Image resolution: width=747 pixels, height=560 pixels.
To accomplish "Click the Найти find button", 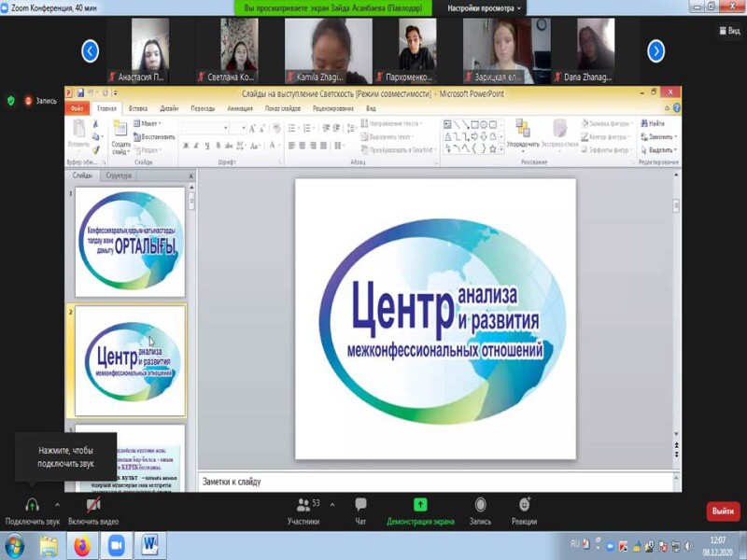I will click(653, 123).
